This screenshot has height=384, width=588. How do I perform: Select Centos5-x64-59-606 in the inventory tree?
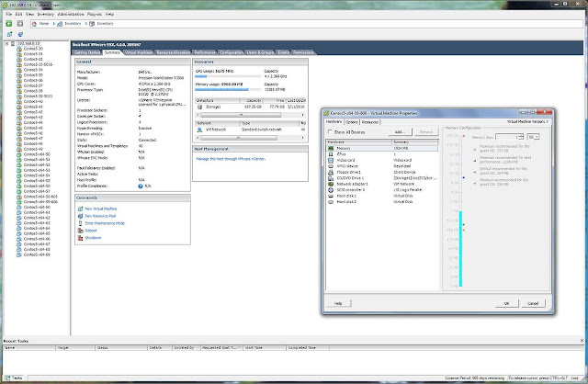pyautogui.click(x=40, y=202)
